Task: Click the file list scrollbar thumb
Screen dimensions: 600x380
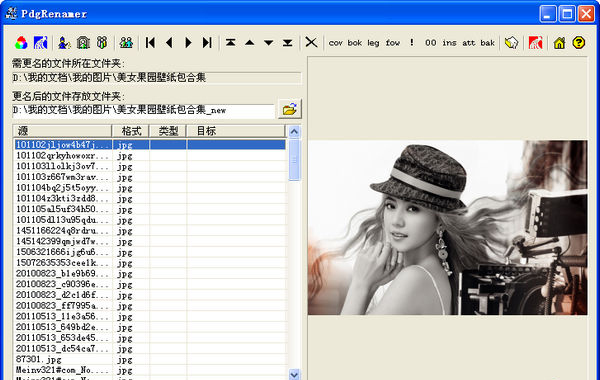Action: click(x=294, y=160)
